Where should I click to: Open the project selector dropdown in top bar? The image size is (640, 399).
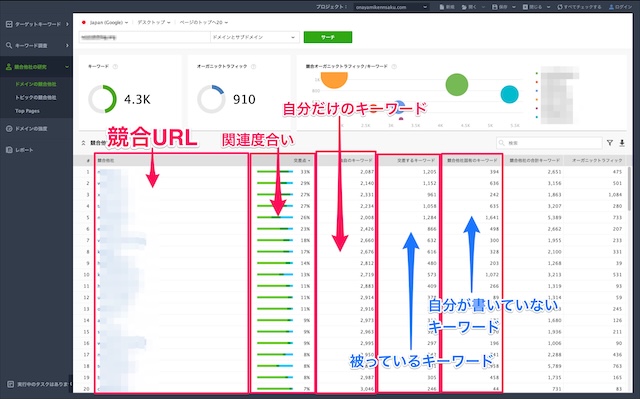(x=391, y=7)
